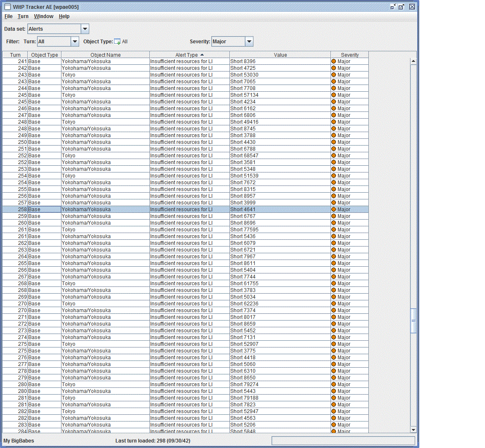Click the orange severity icon for Short 79274

pos(334,384)
